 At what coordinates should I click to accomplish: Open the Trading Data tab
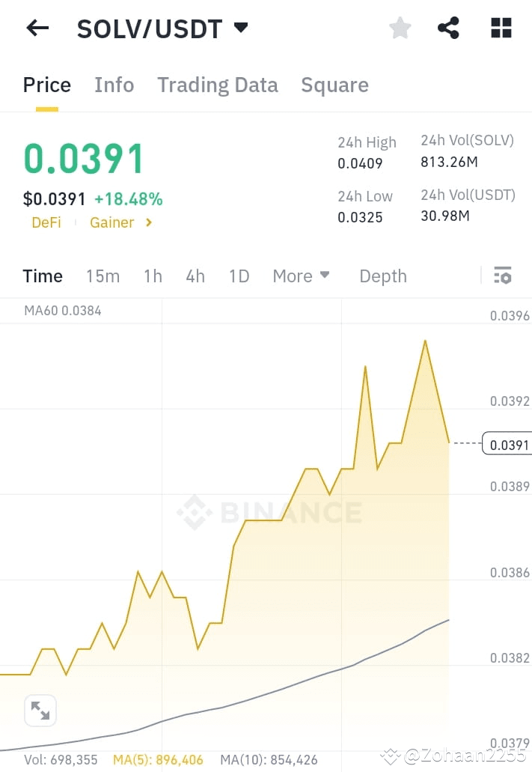[x=217, y=85]
